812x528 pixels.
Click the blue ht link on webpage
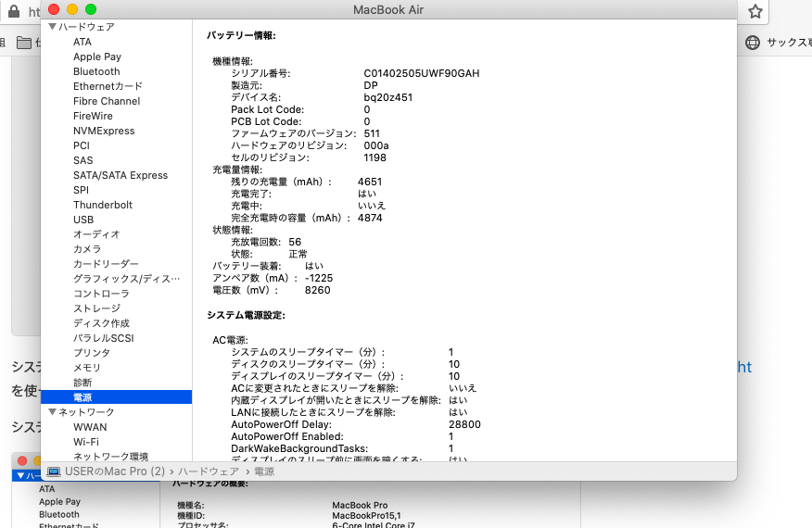pos(744,367)
